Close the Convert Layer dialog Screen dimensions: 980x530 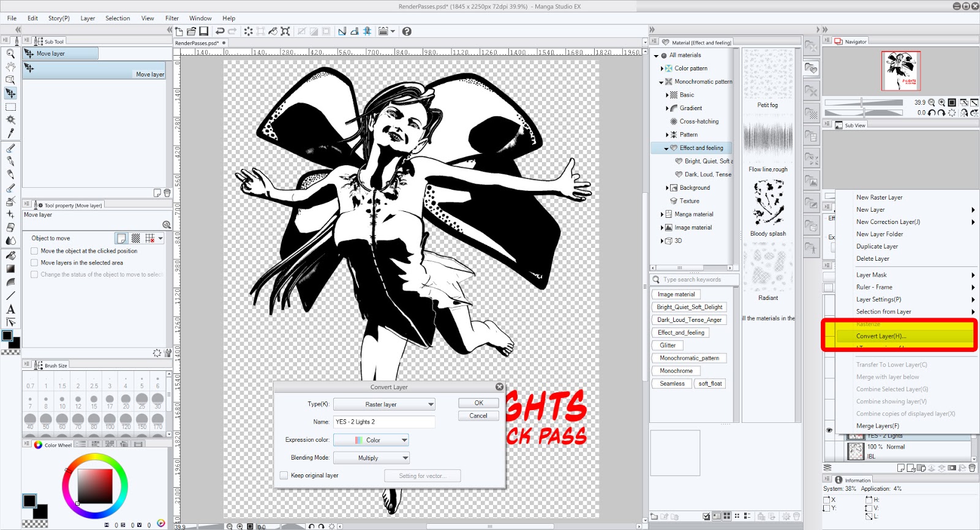pyautogui.click(x=499, y=387)
